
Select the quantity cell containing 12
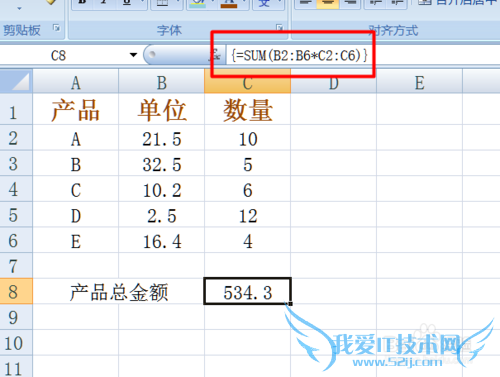(x=247, y=215)
